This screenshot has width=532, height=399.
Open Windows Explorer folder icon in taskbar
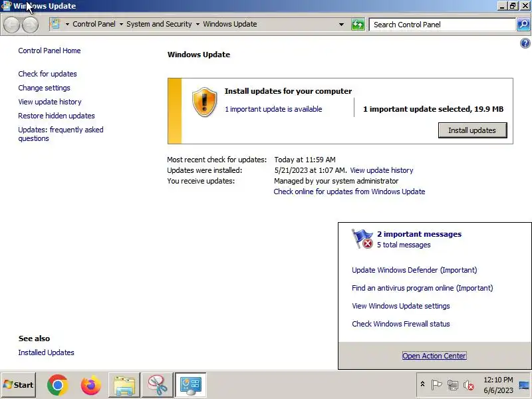[124, 385]
